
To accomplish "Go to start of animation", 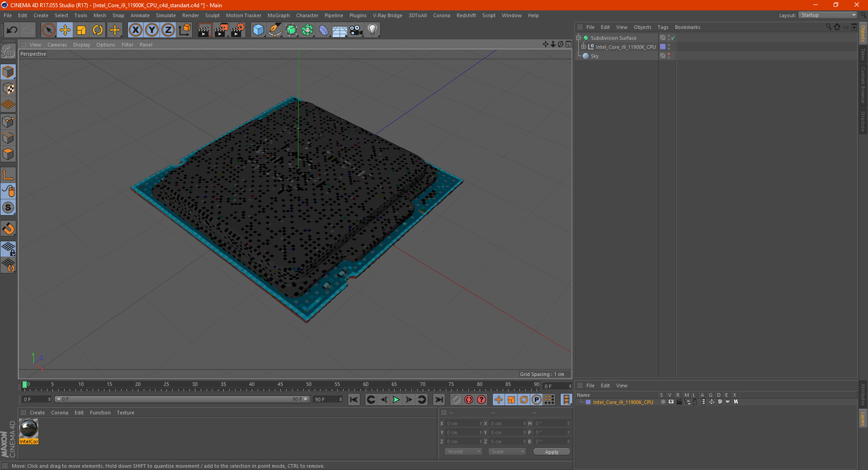I will pyautogui.click(x=354, y=399).
